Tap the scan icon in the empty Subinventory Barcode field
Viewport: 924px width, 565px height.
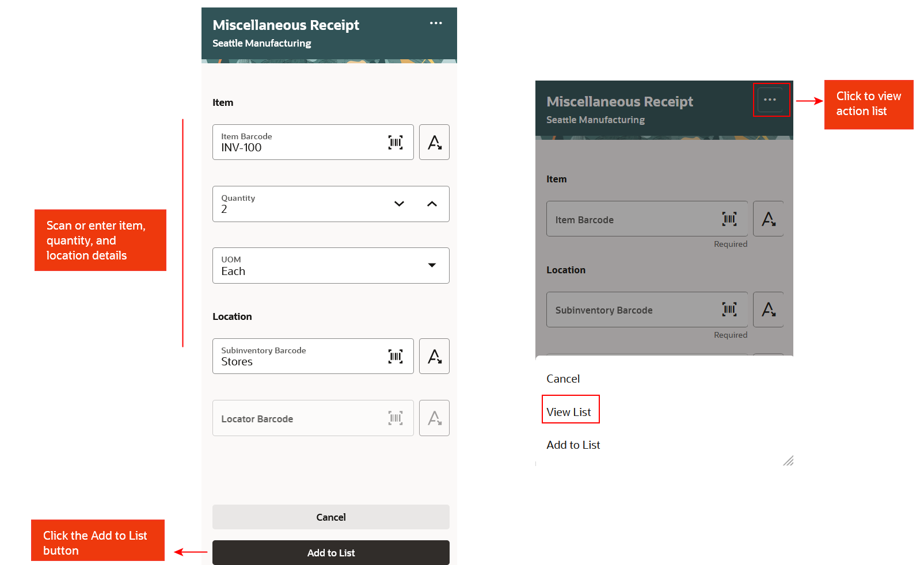pos(729,310)
